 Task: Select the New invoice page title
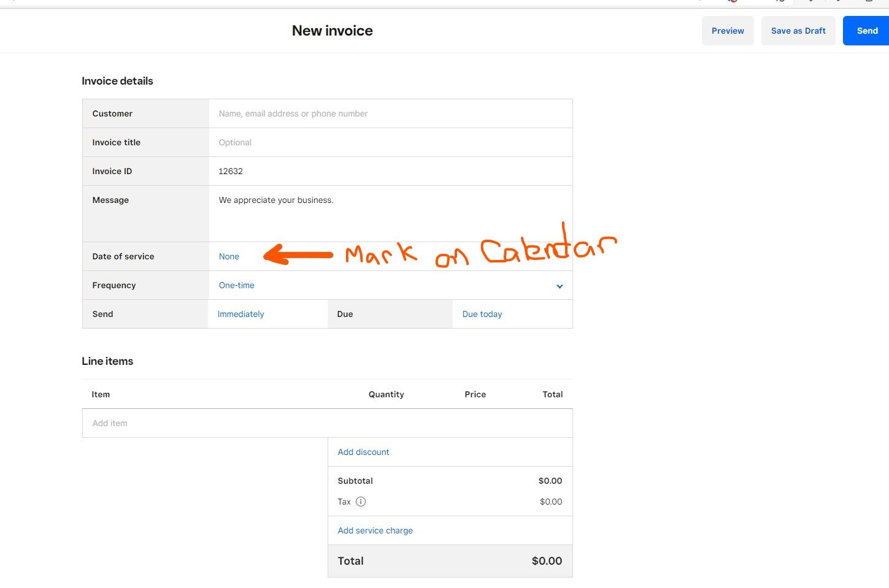(332, 30)
